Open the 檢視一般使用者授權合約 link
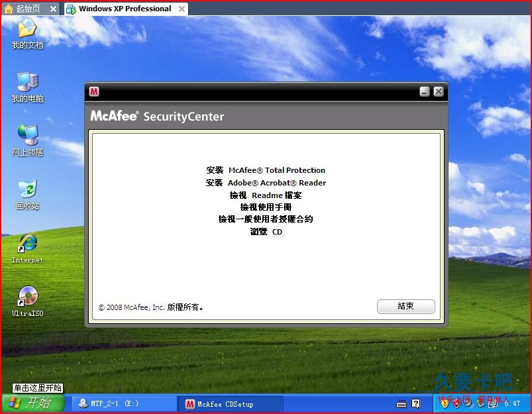 (266, 219)
